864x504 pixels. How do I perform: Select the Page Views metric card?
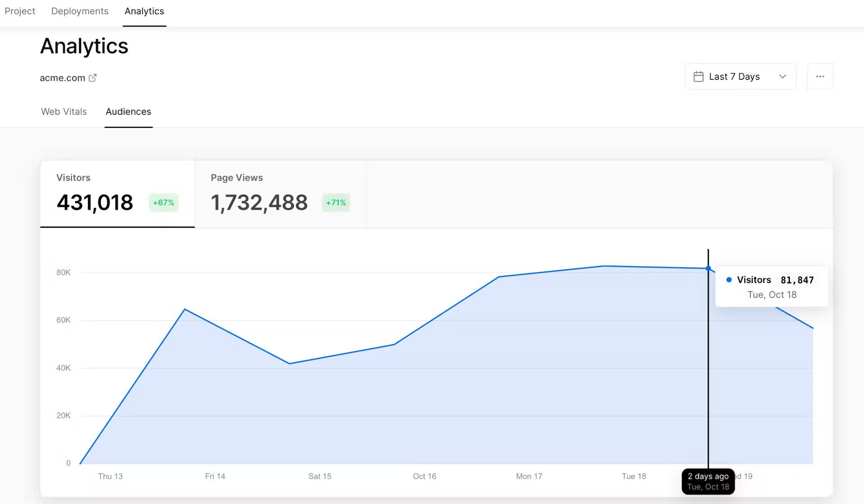pyautogui.click(x=280, y=193)
